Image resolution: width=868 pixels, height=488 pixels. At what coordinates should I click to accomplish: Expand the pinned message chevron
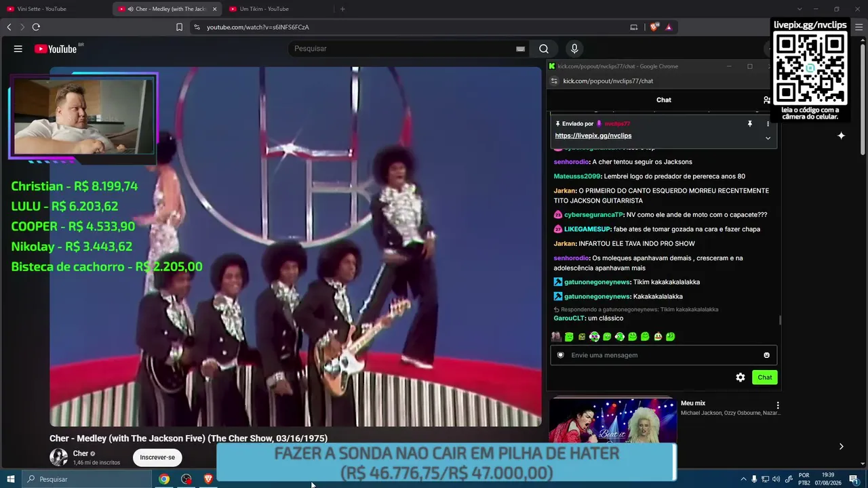tap(768, 138)
